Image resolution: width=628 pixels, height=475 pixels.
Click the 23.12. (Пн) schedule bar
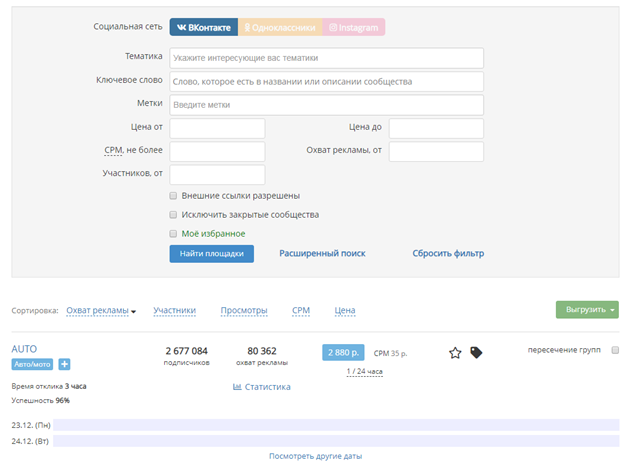click(x=336, y=425)
